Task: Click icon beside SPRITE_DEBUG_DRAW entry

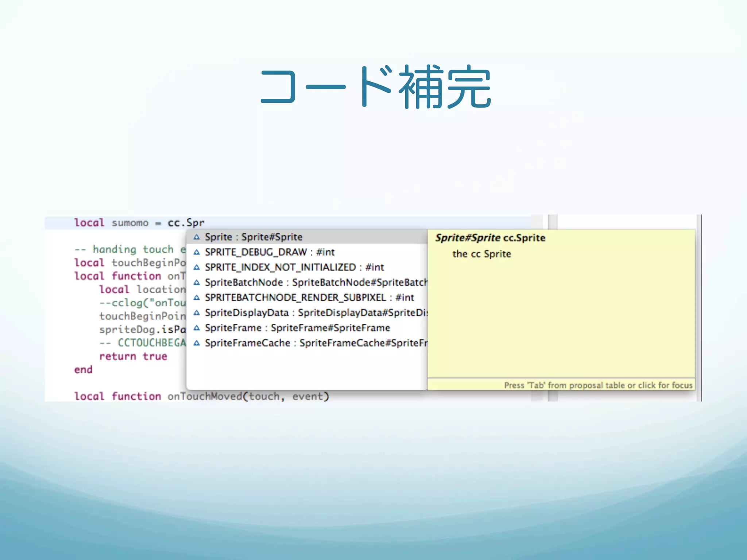Action: click(197, 252)
